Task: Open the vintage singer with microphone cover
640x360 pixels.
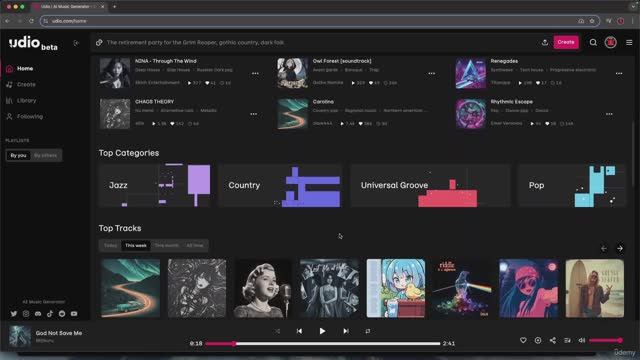Action: click(263, 288)
